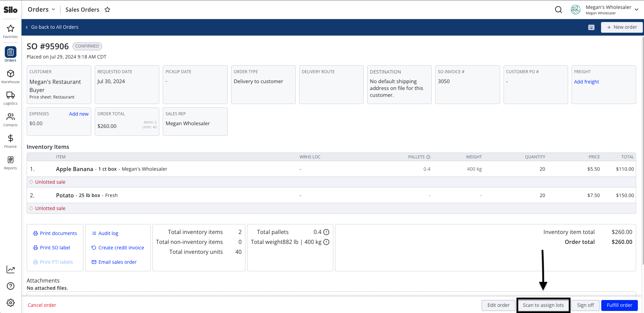The height and width of the screenshot is (313, 644).
Task: Expand the Megan's Wholesaler account menu
Action: [636, 10]
